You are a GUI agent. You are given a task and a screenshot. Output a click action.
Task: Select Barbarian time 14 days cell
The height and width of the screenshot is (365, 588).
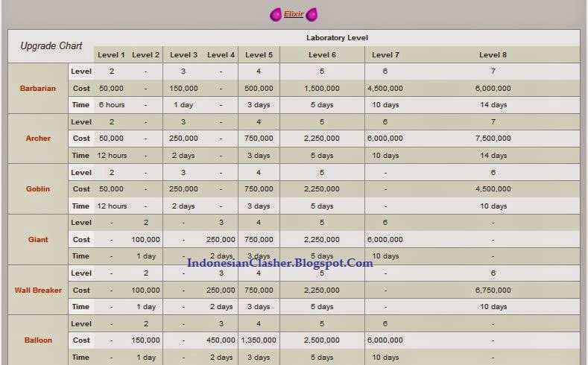point(493,105)
